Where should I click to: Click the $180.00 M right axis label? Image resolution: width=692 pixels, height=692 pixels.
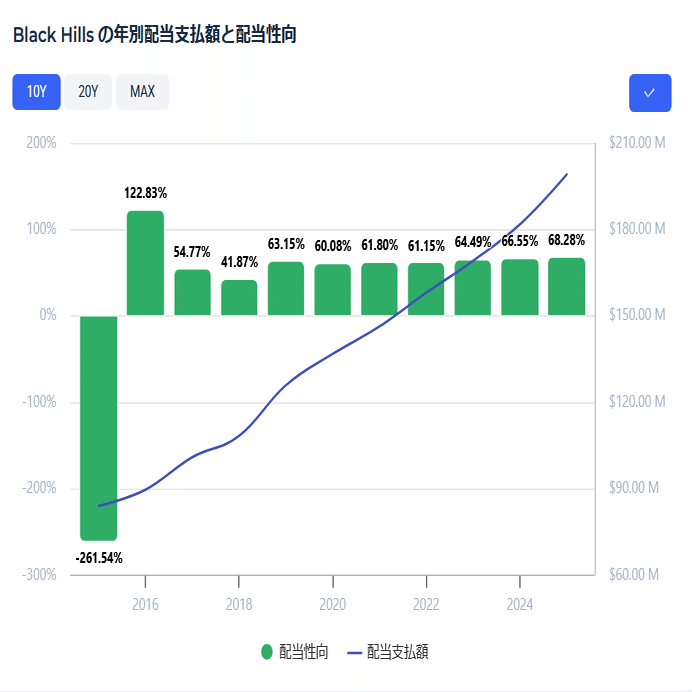coord(637,229)
